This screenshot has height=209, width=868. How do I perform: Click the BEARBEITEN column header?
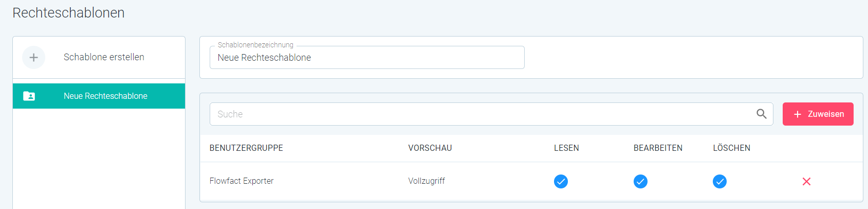[658, 148]
